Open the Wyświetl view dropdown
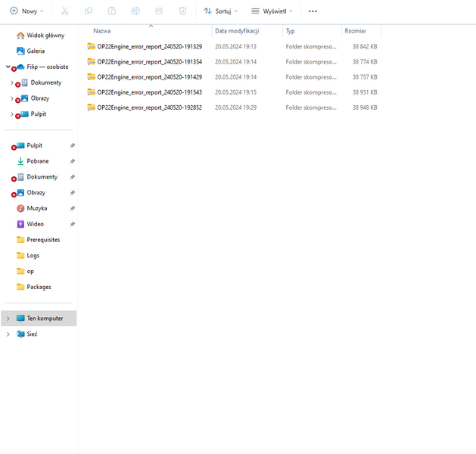Image resolution: width=476 pixels, height=454 pixels. (272, 11)
